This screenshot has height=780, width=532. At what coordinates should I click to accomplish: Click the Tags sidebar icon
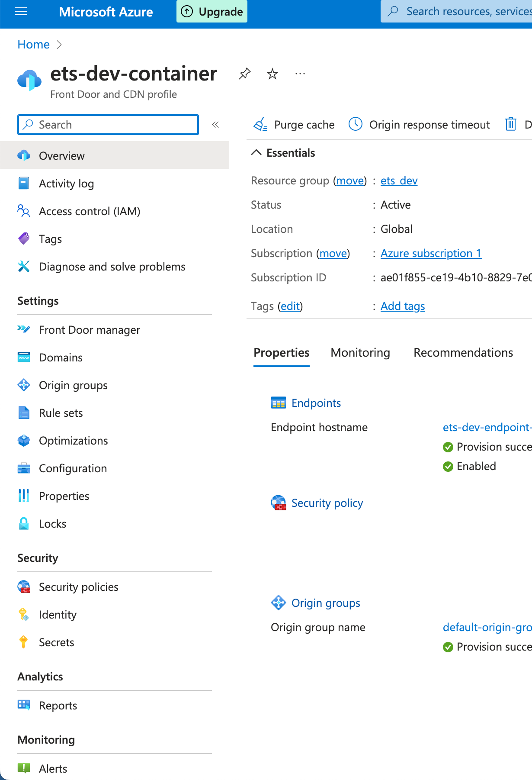pyautogui.click(x=24, y=239)
